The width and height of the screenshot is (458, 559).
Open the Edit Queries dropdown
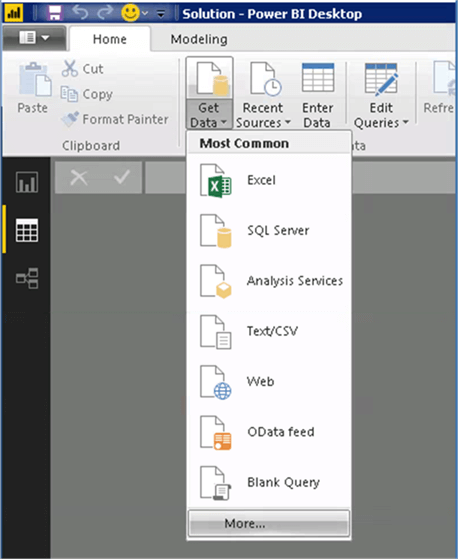[381, 95]
